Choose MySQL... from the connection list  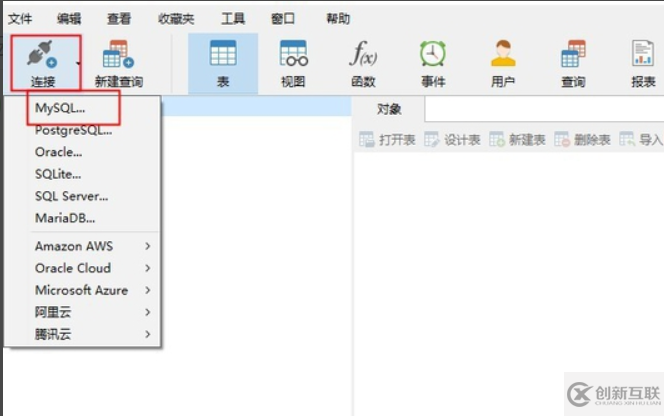tap(60, 108)
